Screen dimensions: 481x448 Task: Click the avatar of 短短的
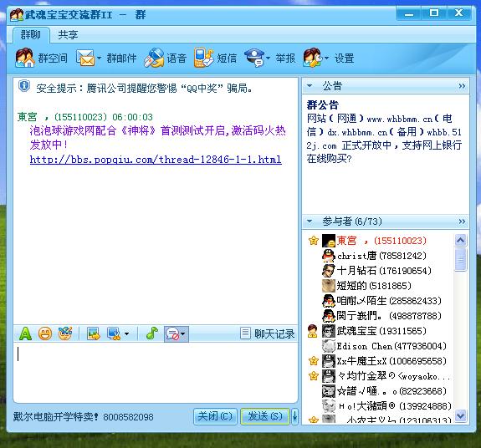(x=328, y=286)
